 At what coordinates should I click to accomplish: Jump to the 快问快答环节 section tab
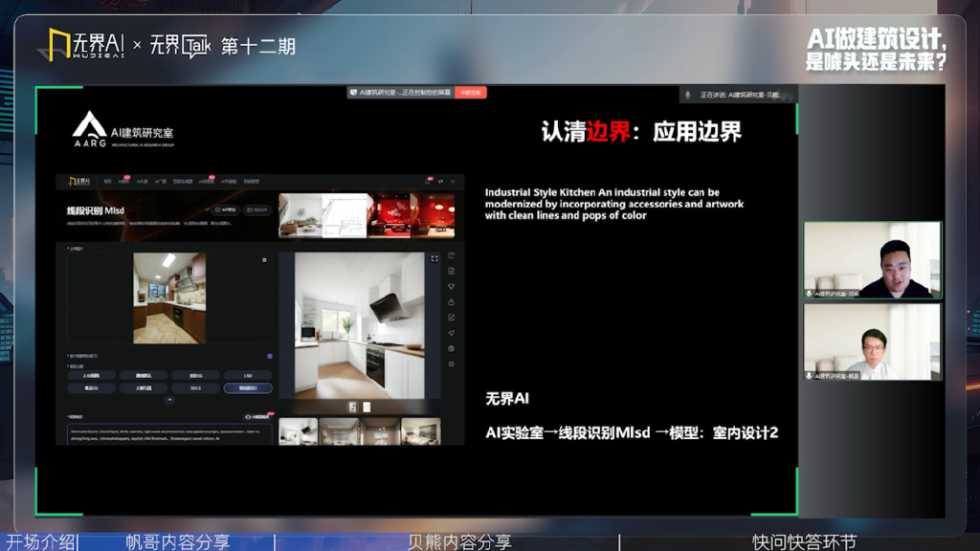pyautogui.click(x=804, y=541)
